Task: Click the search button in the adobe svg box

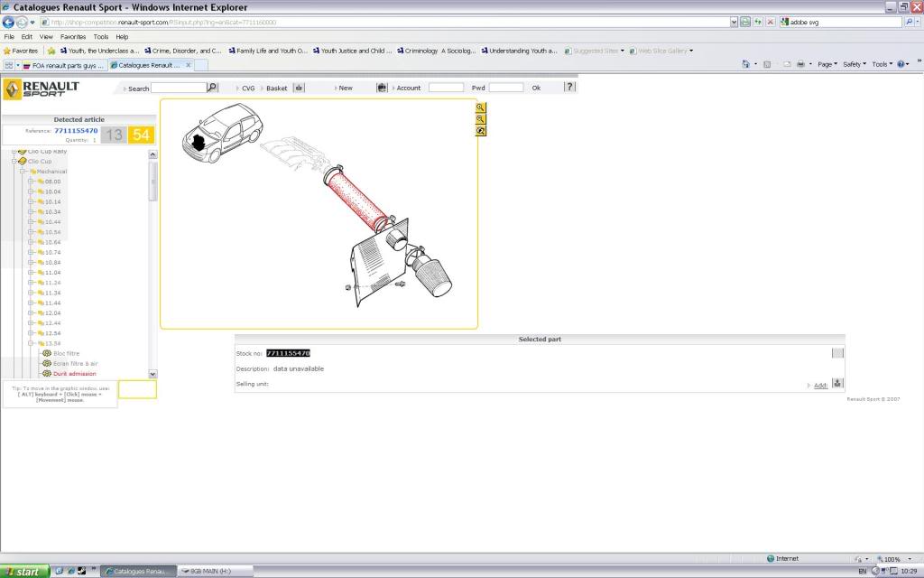Action: coord(909,22)
